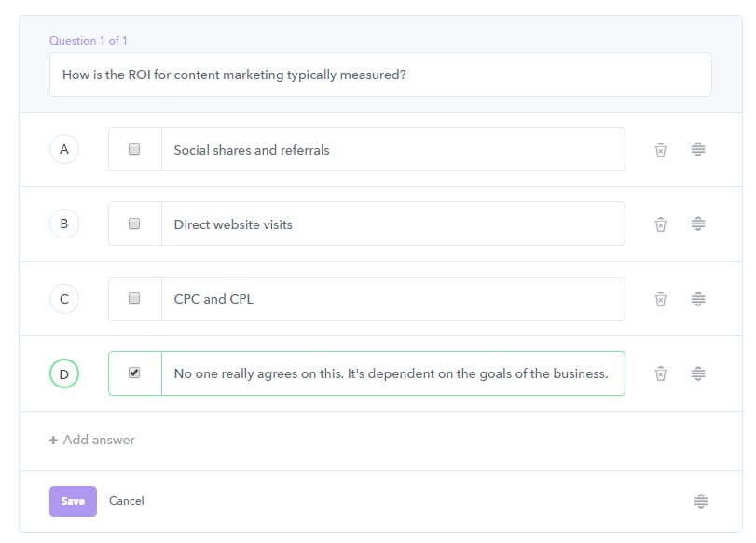756x543 pixels.
Task: Click letter D answer circle
Action: click(x=64, y=373)
